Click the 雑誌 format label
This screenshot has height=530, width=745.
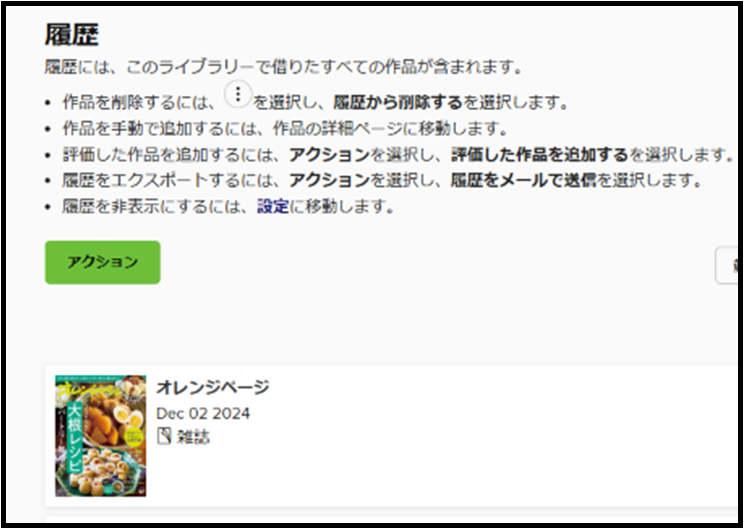(x=193, y=436)
